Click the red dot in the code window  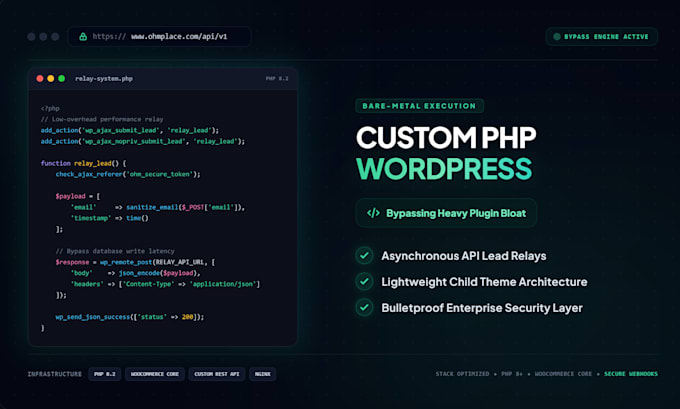40,79
